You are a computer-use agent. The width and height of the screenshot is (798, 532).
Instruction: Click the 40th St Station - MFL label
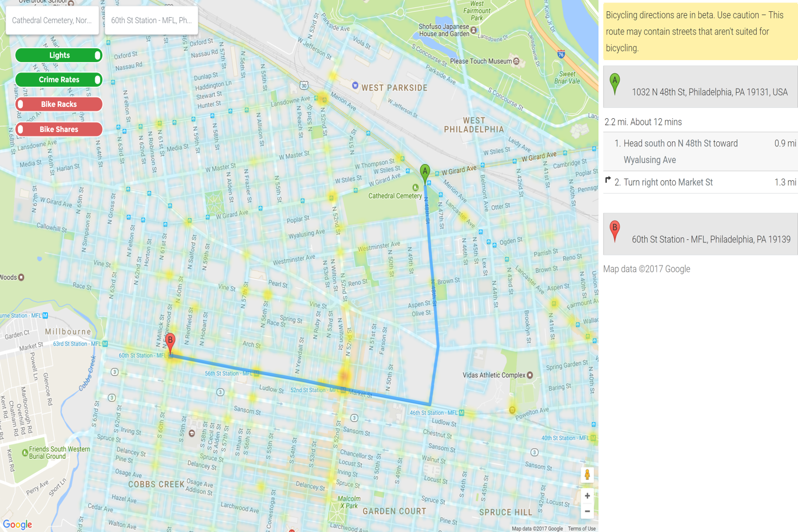565,438
